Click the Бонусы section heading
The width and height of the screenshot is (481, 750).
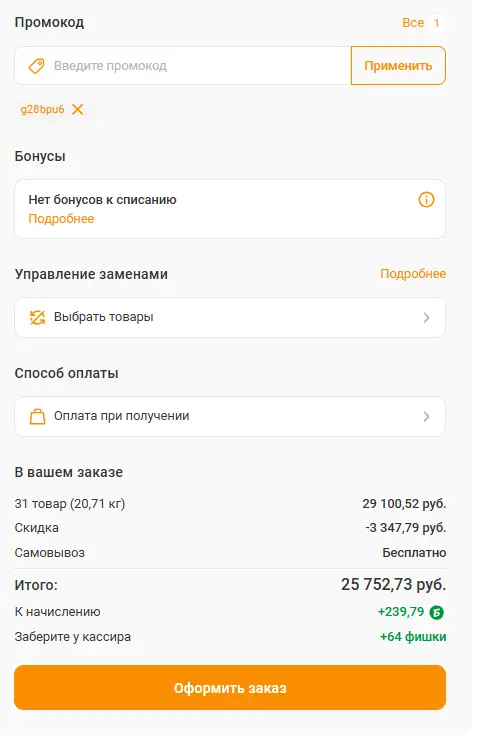click(x=40, y=156)
